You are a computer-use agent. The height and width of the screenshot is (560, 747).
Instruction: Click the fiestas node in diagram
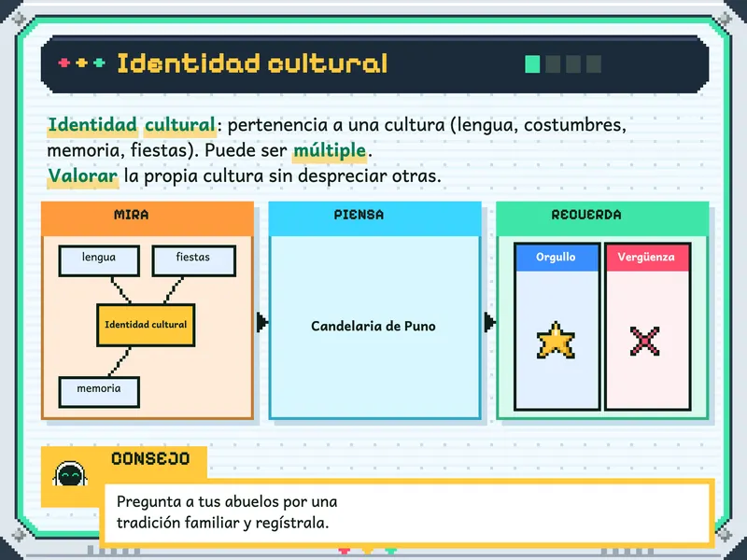tap(194, 260)
